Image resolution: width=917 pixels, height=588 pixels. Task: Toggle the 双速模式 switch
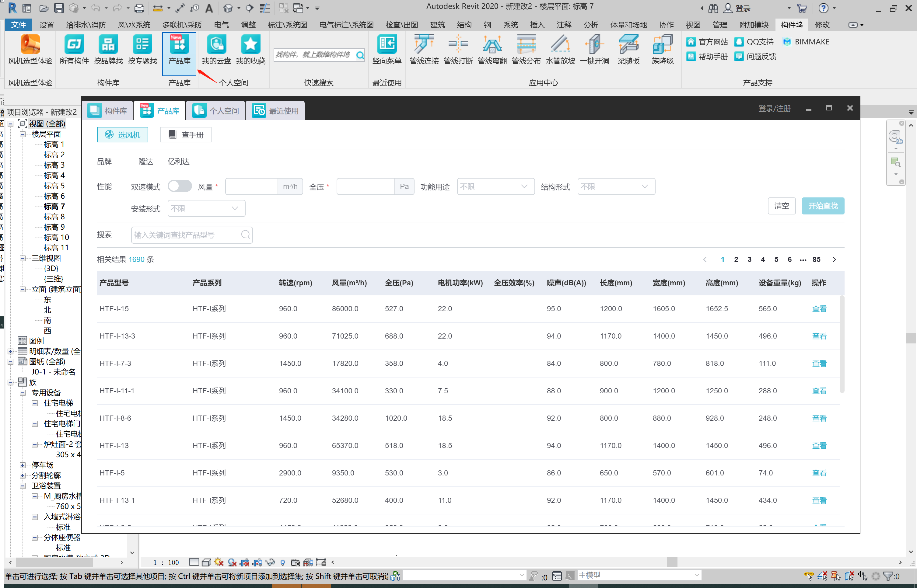pos(180,186)
